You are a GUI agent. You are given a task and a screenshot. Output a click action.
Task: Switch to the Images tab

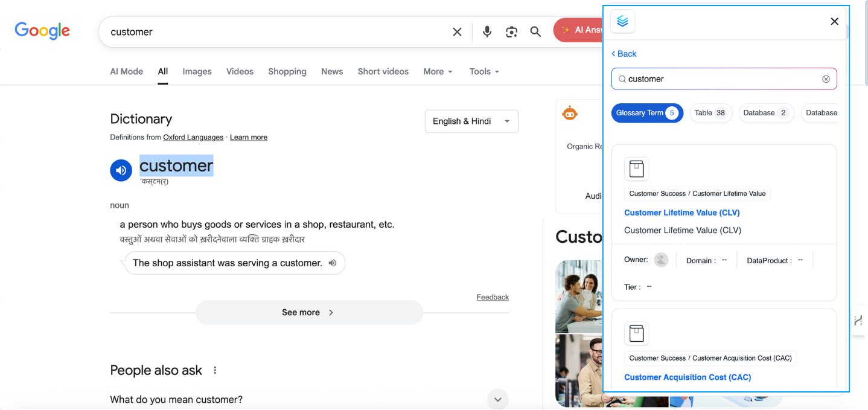tap(197, 71)
